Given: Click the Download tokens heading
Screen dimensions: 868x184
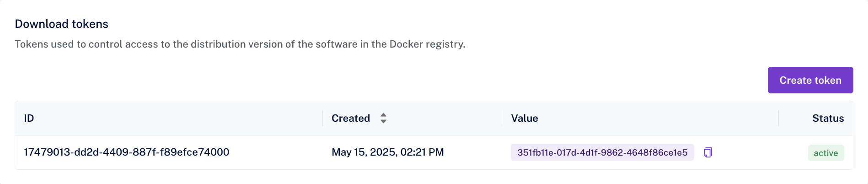Looking at the screenshot, I should [61, 24].
